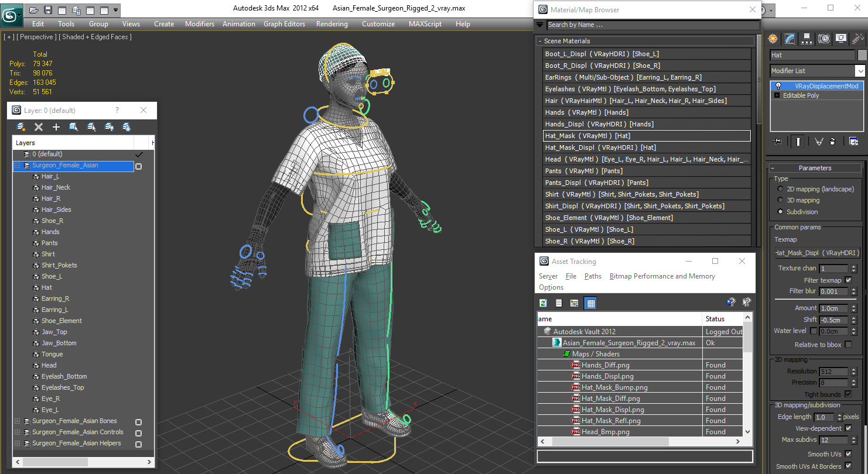This screenshot has width=868, height=474.
Task: Open the Motion command panel tab
Action: tap(824, 39)
